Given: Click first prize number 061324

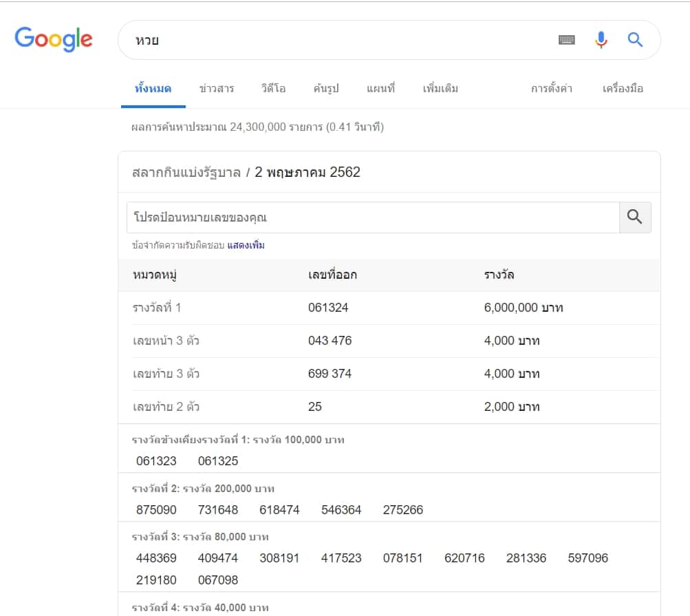Looking at the screenshot, I should click(x=328, y=308).
